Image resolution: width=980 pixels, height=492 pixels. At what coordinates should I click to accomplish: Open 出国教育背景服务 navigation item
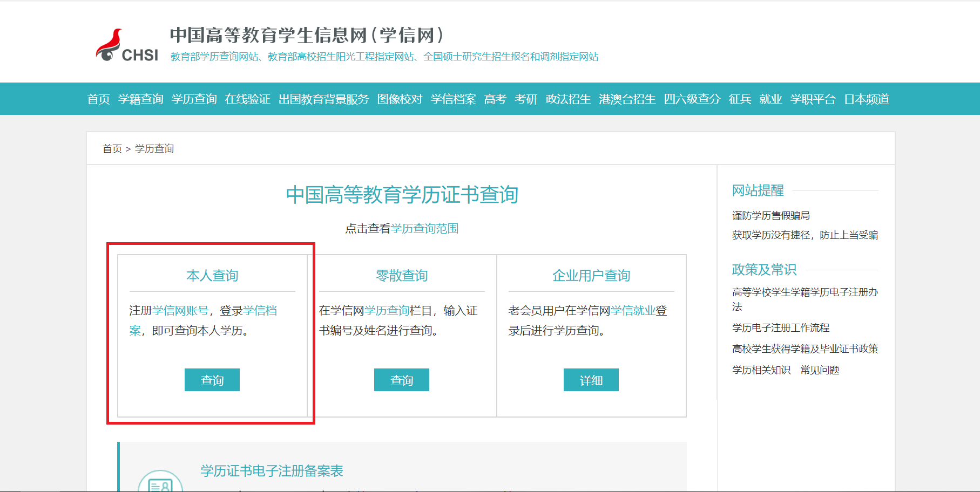click(x=324, y=99)
